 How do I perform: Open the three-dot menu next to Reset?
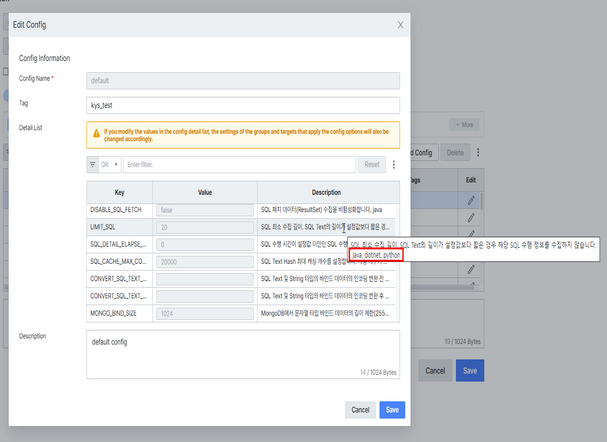click(394, 164)
